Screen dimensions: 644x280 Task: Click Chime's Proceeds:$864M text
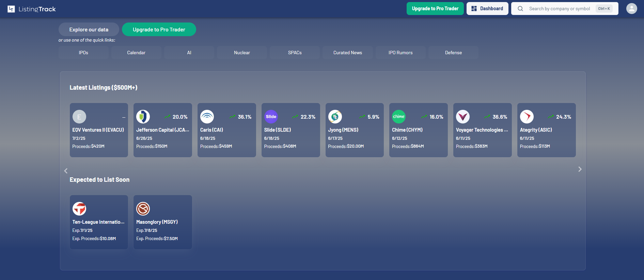(408, 146)
